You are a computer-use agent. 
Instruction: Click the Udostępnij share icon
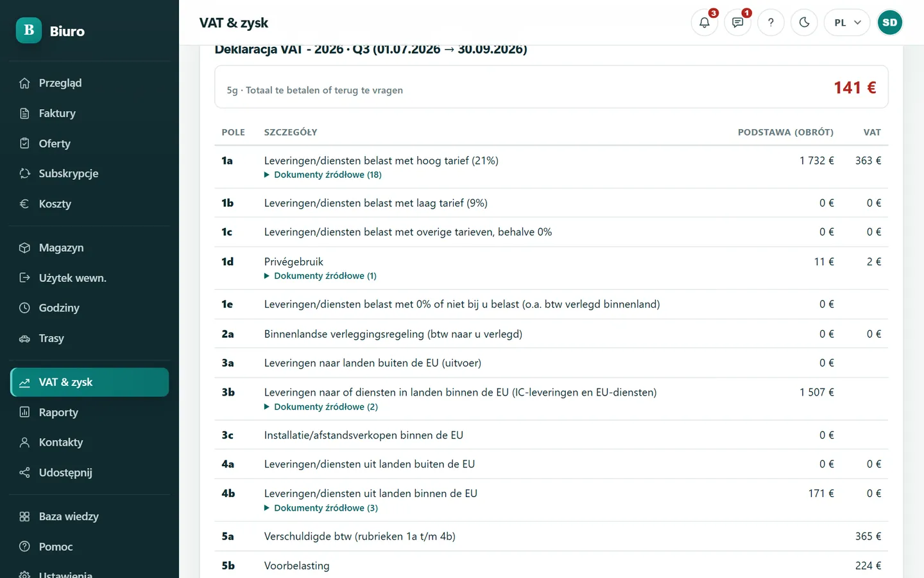[24, 473]
